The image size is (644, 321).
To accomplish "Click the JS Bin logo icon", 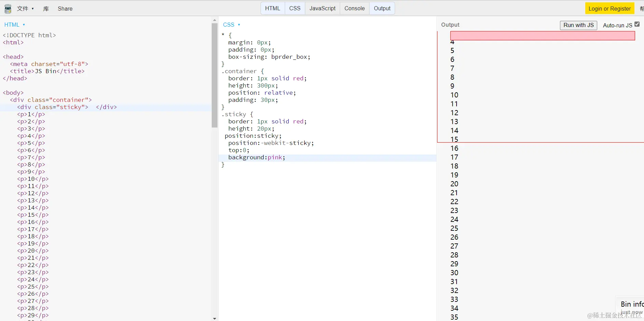I will pyautogui.click(x=8, y=9).
